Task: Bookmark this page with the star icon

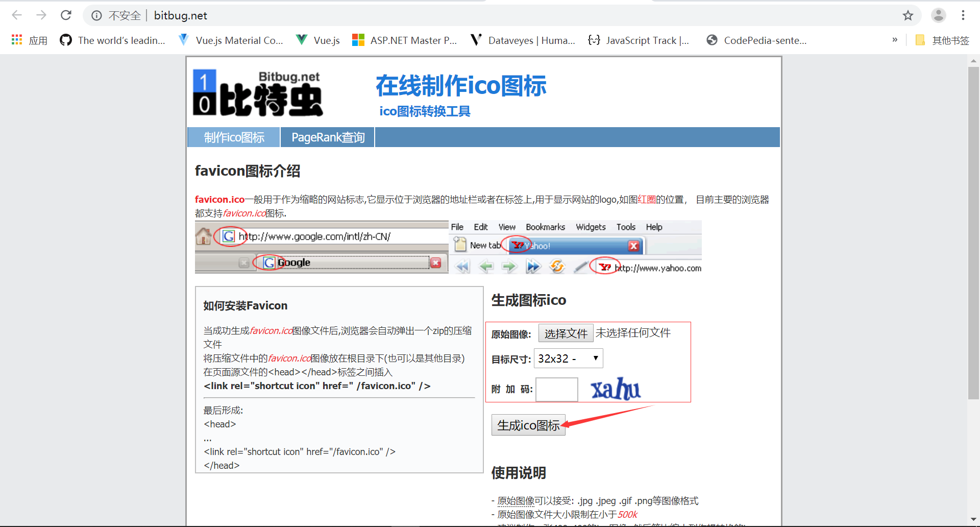Action: point(908,15)
